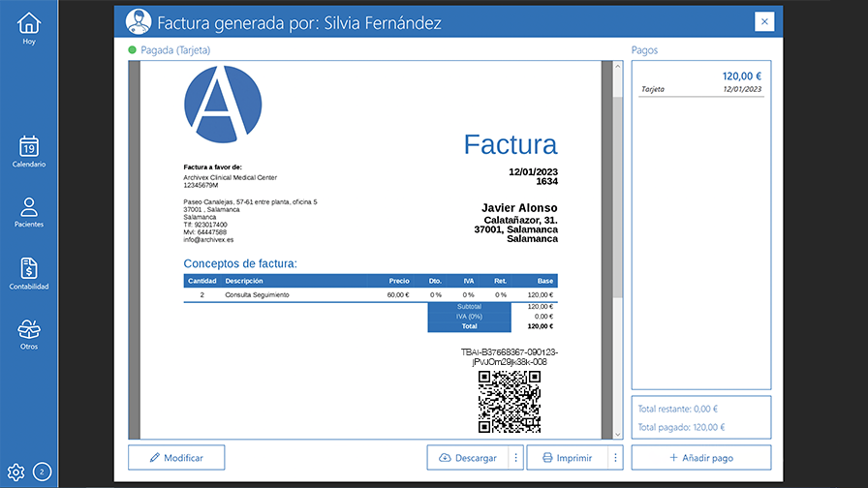The height and width of the screenshot is (488, 868).
Task: Click the Modificar button
Action: [176, 458]
